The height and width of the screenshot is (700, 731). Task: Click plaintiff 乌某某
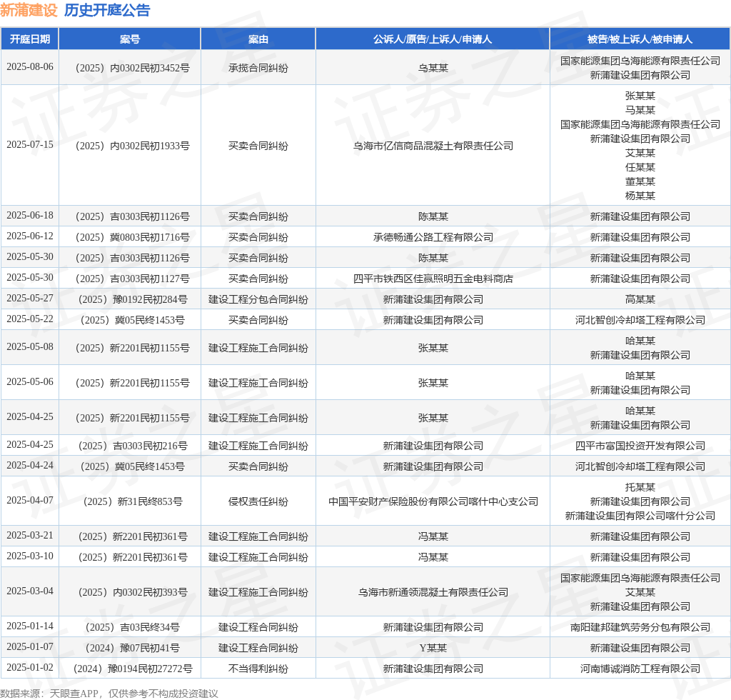click(x=433, y=68)
